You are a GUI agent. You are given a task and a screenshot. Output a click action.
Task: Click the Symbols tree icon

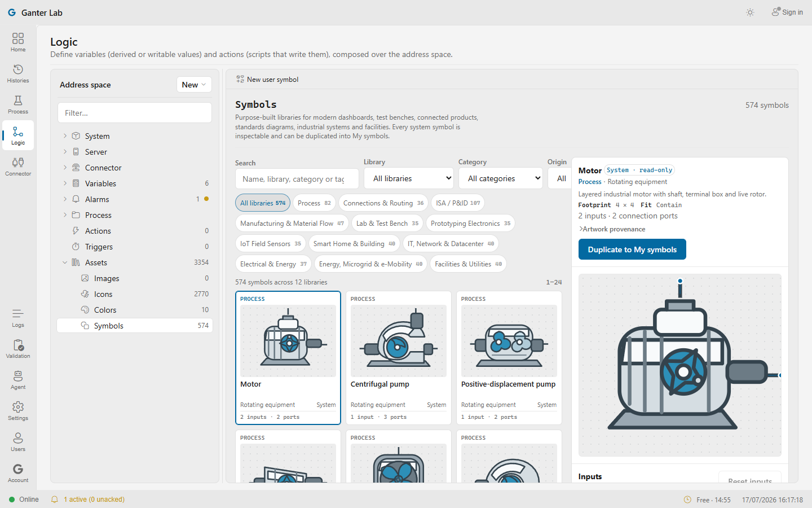tap(85, 326)
